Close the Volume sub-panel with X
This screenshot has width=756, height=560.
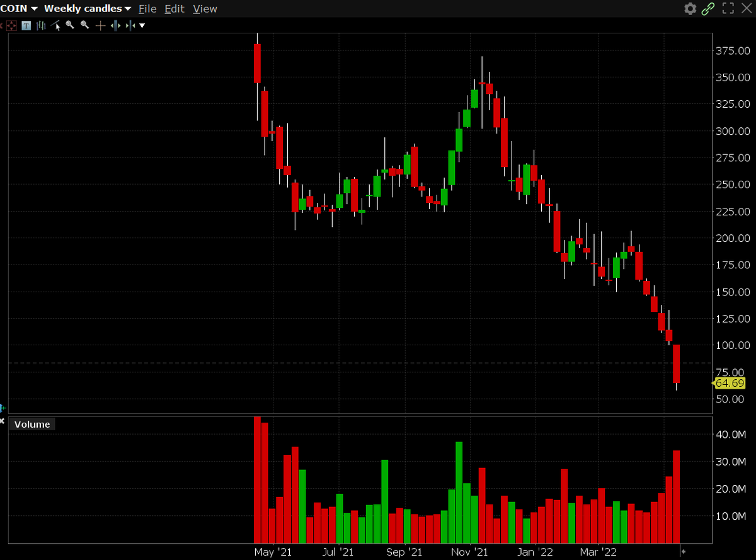[2, 420]
